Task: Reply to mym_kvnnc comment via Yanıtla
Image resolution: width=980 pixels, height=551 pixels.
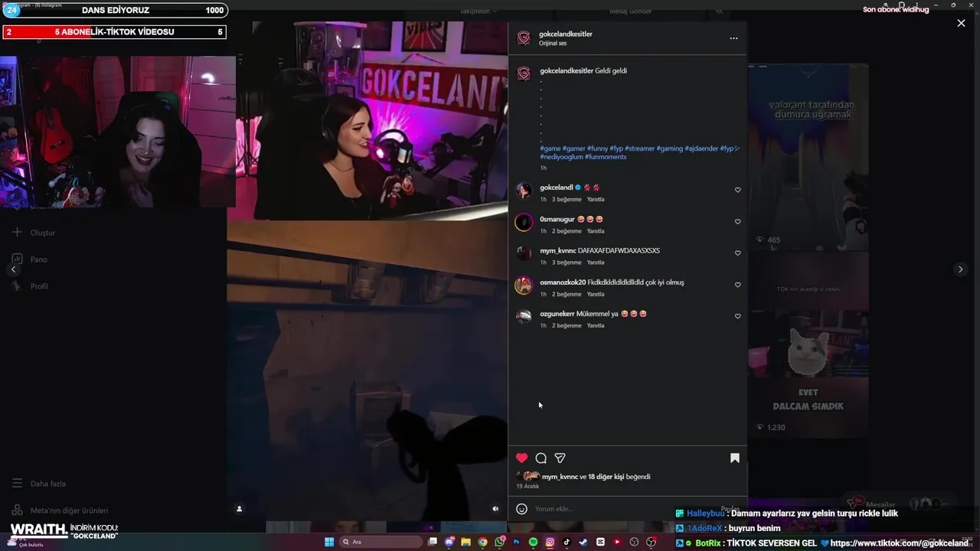Action: pyautogui.click(x=596, y=262)
